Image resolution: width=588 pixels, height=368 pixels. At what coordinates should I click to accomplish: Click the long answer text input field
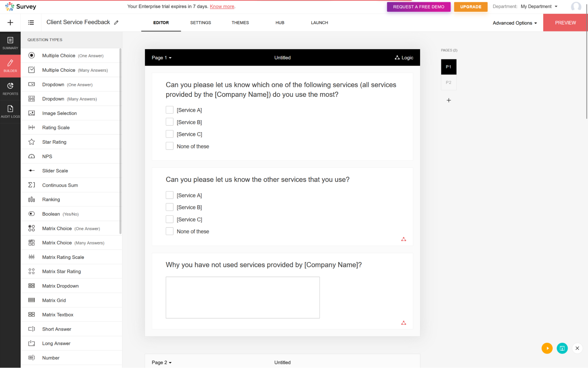tap(242, 297)
